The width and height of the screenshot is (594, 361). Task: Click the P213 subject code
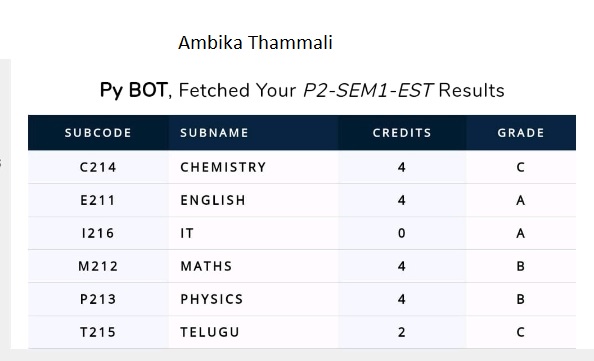click(x=98, y=299)
